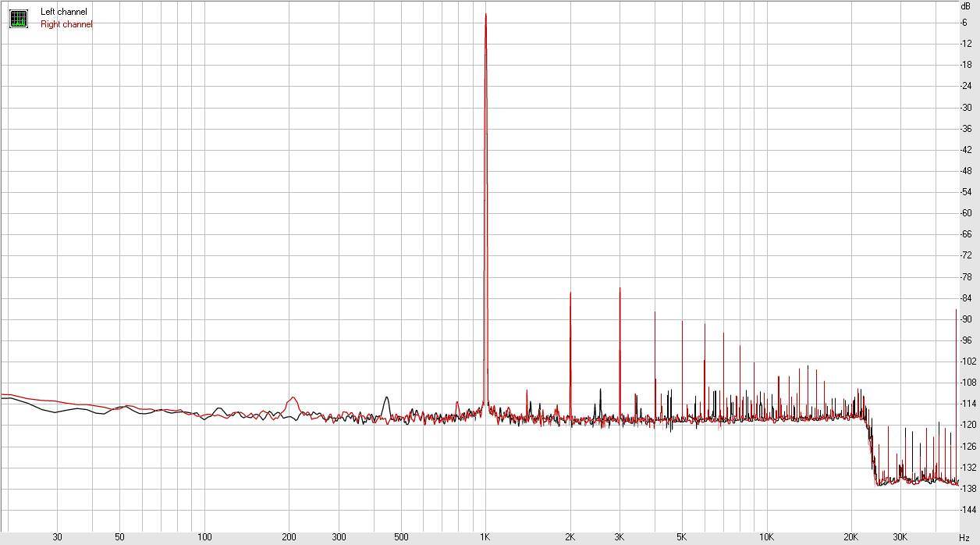This screenshot has width=980, height=545.
Task: Click the -48 dB scale value
Action: pyautogui.click(x=966, y=171)
